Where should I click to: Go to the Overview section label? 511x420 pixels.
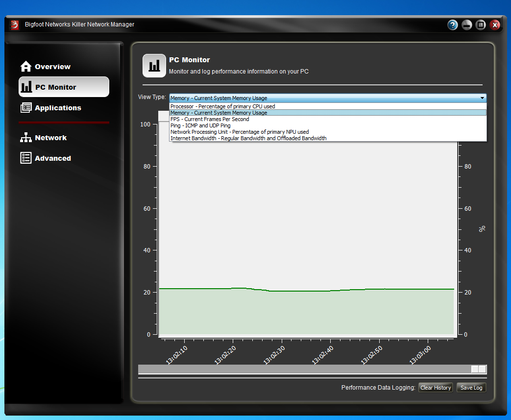click(52, 67)
